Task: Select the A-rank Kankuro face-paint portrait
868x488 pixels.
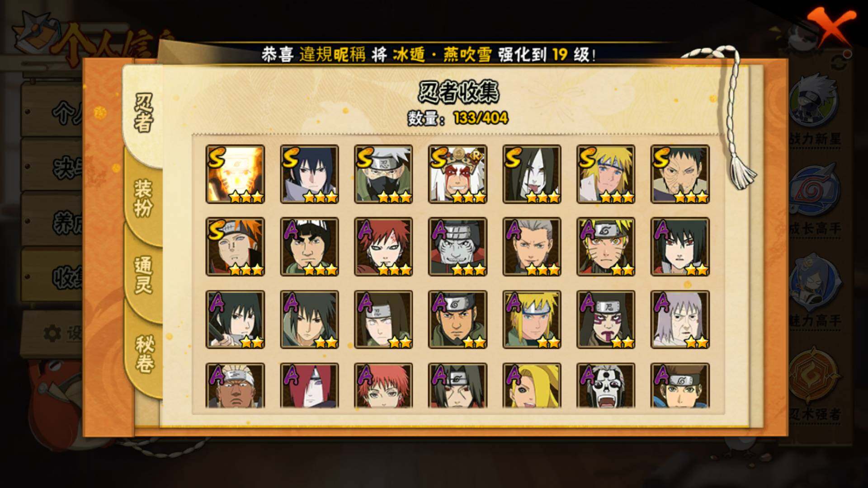Action: (606, 319)
